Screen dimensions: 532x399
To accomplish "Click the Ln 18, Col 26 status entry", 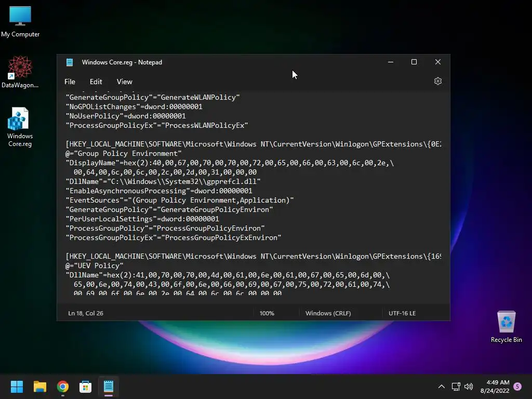I will (x=86, y=313).
